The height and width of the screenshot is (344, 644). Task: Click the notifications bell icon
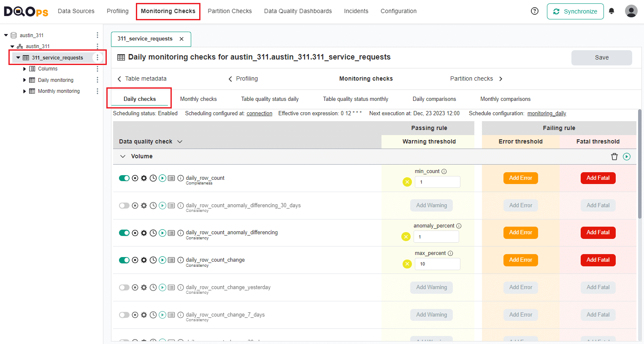(612, 11)
